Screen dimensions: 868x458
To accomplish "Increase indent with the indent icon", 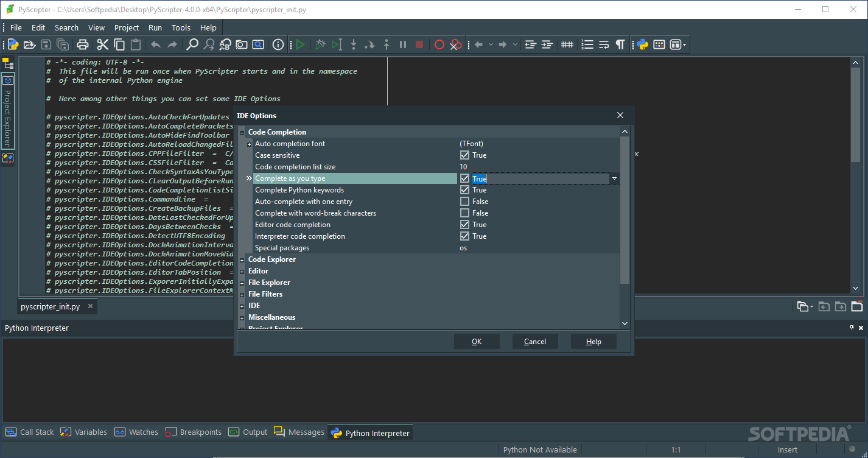I will pos(547,44).
